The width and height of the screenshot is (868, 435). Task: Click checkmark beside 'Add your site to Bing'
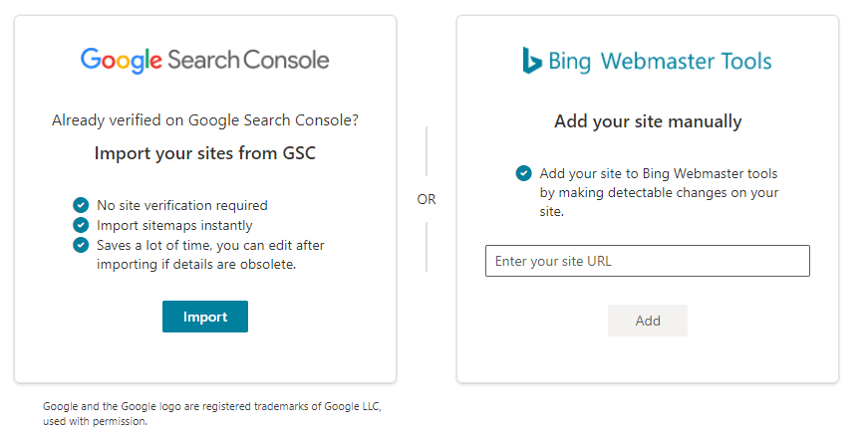coord(523,173)
